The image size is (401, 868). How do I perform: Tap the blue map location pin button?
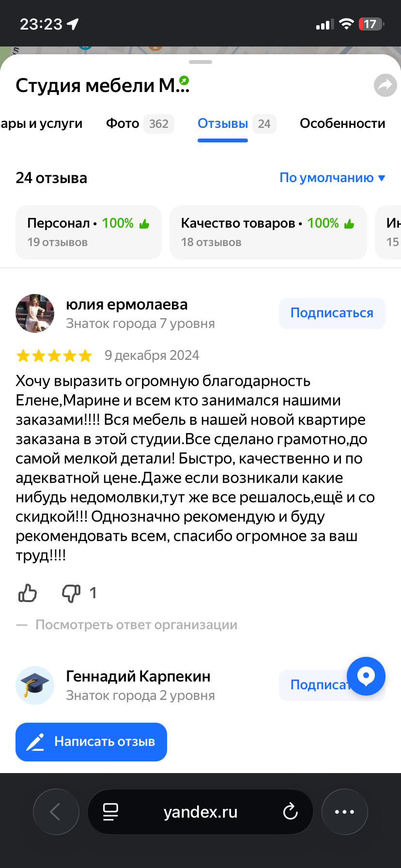click(366, 676)
